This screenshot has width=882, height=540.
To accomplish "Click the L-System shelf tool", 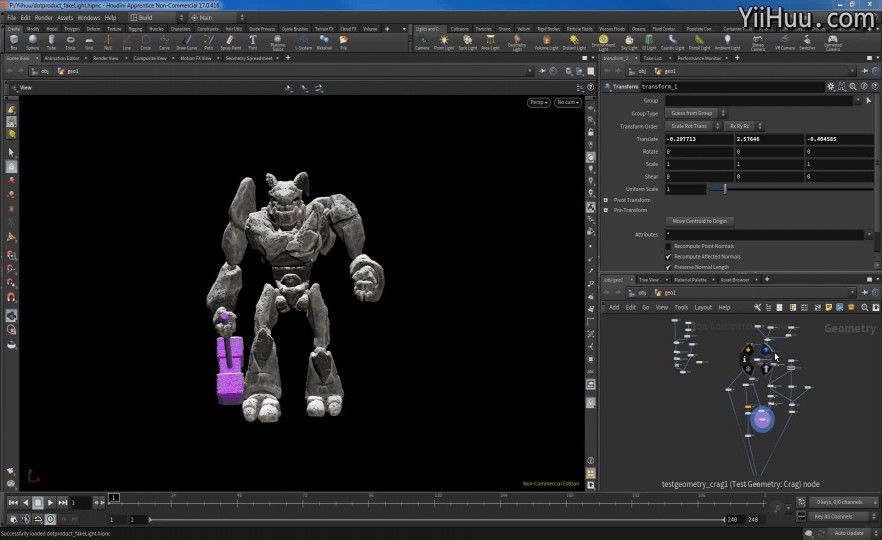I will (304, 42).
